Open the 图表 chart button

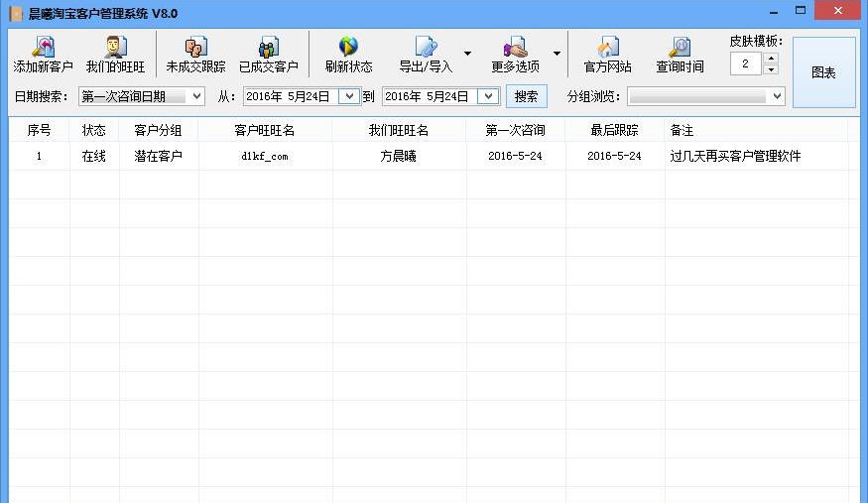(823, 72)
